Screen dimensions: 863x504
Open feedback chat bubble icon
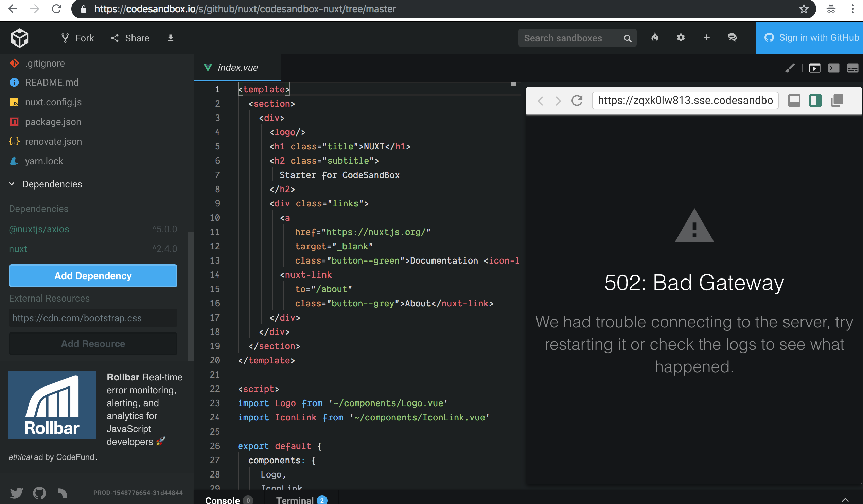[x=733, y=38]
